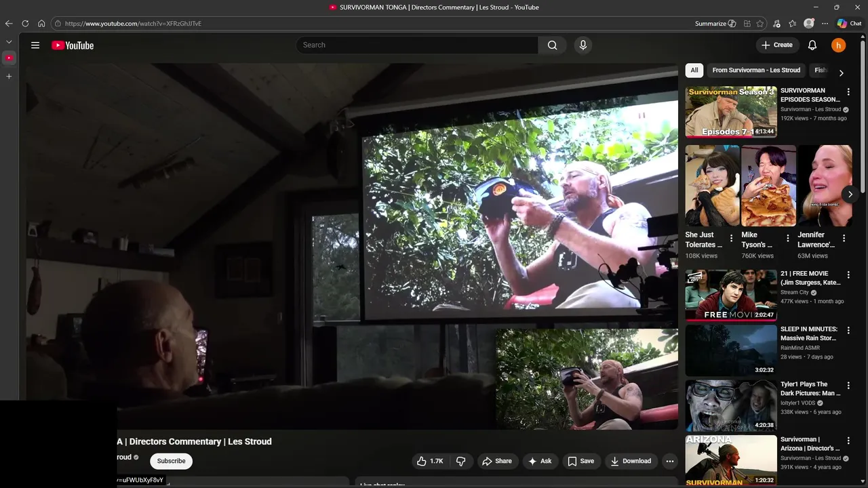The image size is (868, 488).
Task: Focus the YouTube Search field
Action: click(417, 45)
